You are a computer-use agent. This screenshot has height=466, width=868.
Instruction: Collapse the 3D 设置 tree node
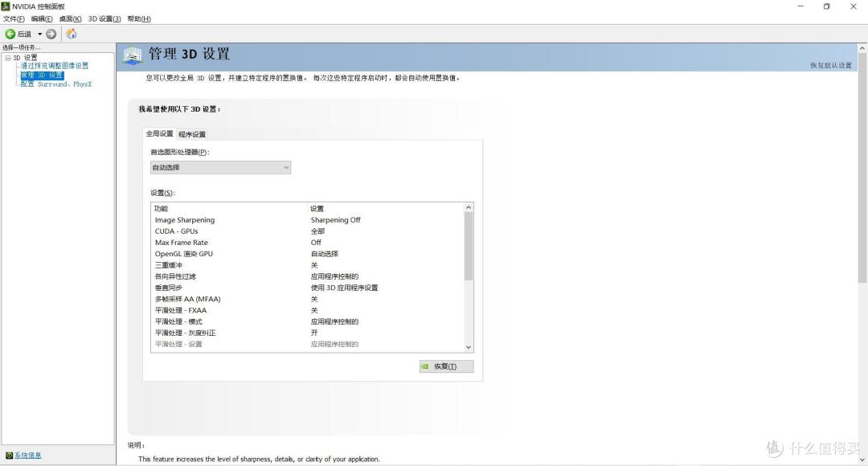click(x=8, y=58)
